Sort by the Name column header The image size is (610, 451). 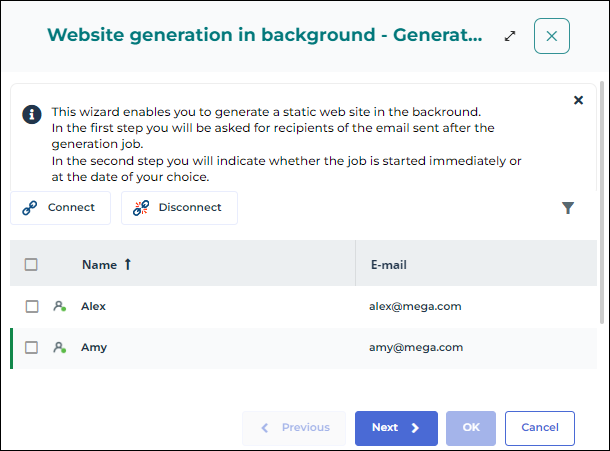pos(99,265)
